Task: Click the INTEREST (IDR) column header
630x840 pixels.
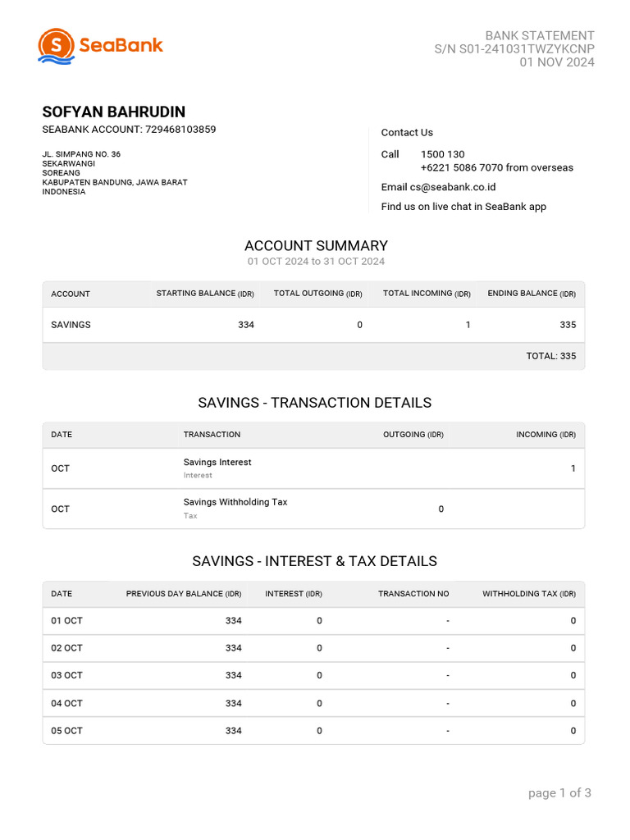Action: click(x=294, y=594)
